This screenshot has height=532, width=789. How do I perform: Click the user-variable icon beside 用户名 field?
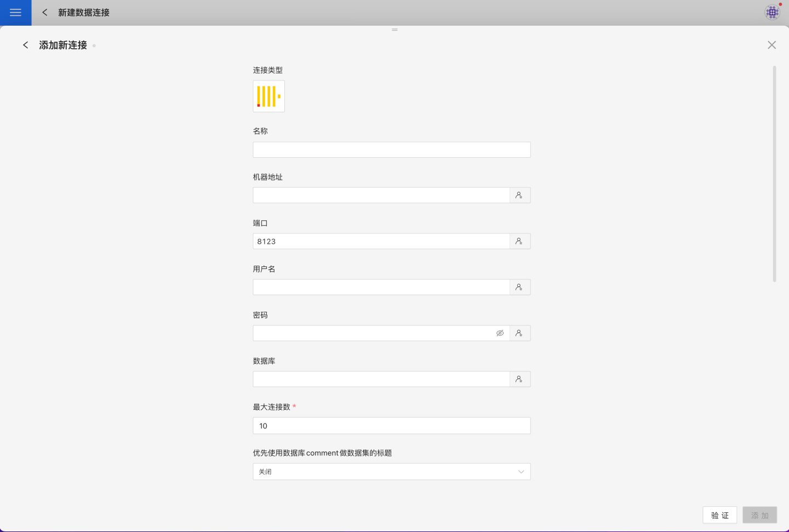[519, 288]
